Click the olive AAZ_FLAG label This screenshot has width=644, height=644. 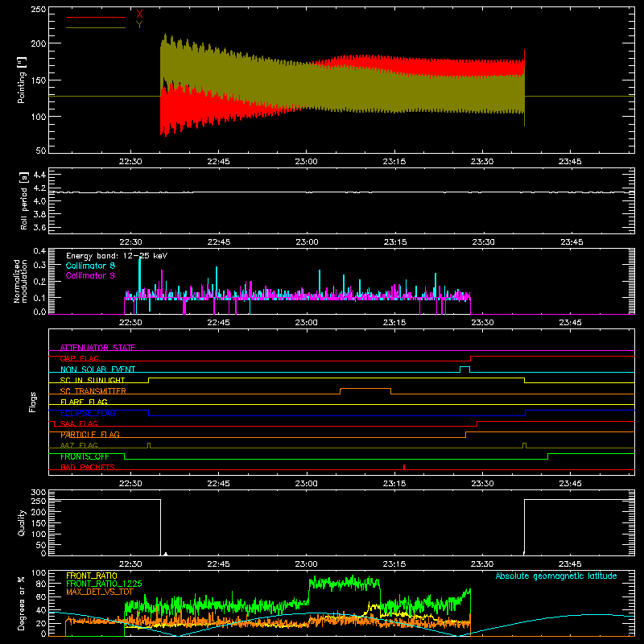coord(79,445)
